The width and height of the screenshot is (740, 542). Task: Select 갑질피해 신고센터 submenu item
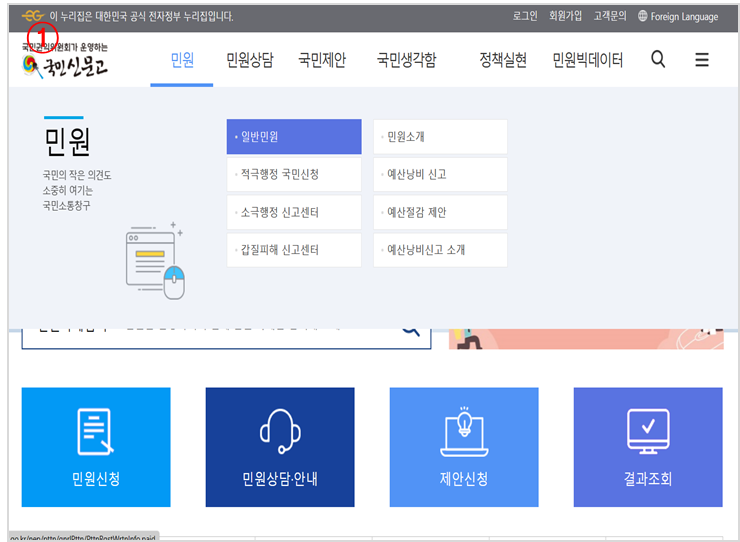point(294,250)
